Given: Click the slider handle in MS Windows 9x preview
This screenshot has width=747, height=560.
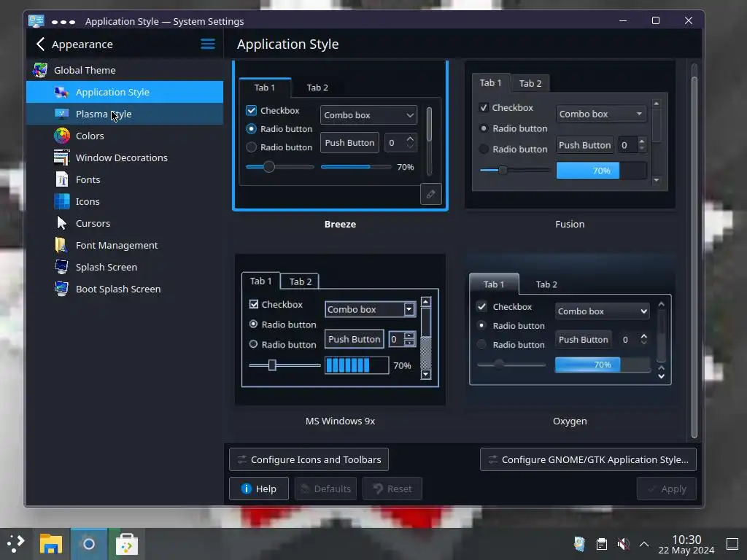Looking at the screenshot, I should (x=272, y=365).
